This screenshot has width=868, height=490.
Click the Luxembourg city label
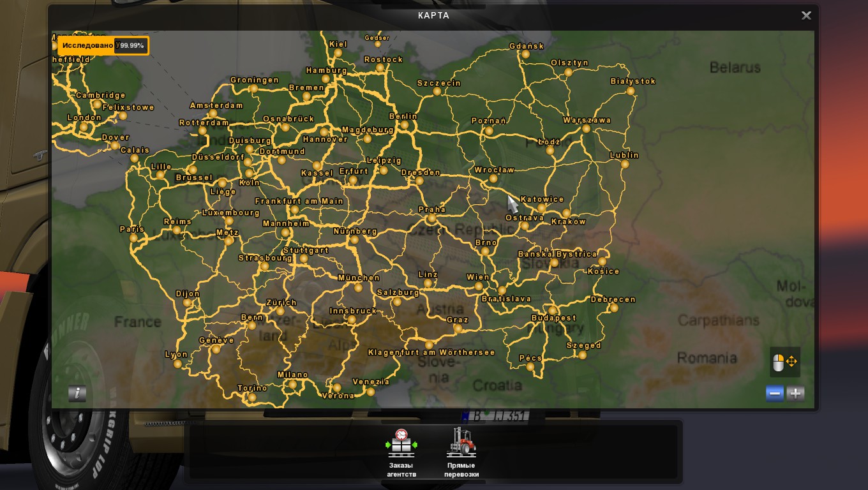(x=230, y=212)
